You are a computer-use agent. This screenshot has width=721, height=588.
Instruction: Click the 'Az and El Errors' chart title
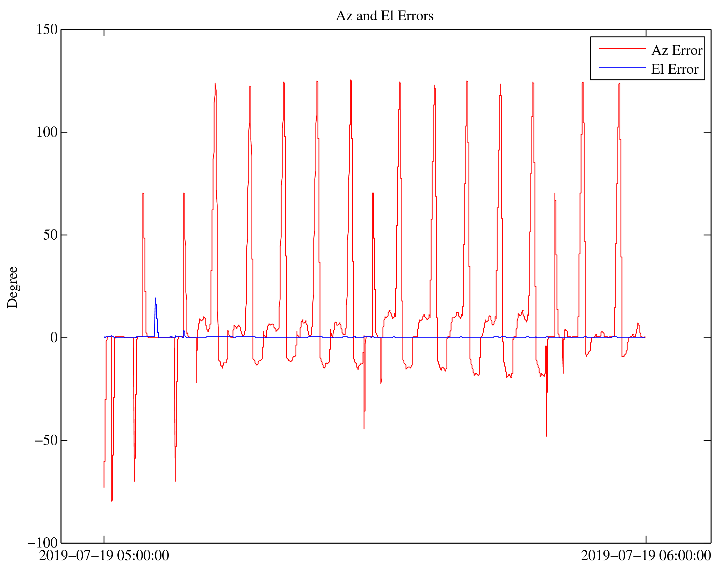384,16
